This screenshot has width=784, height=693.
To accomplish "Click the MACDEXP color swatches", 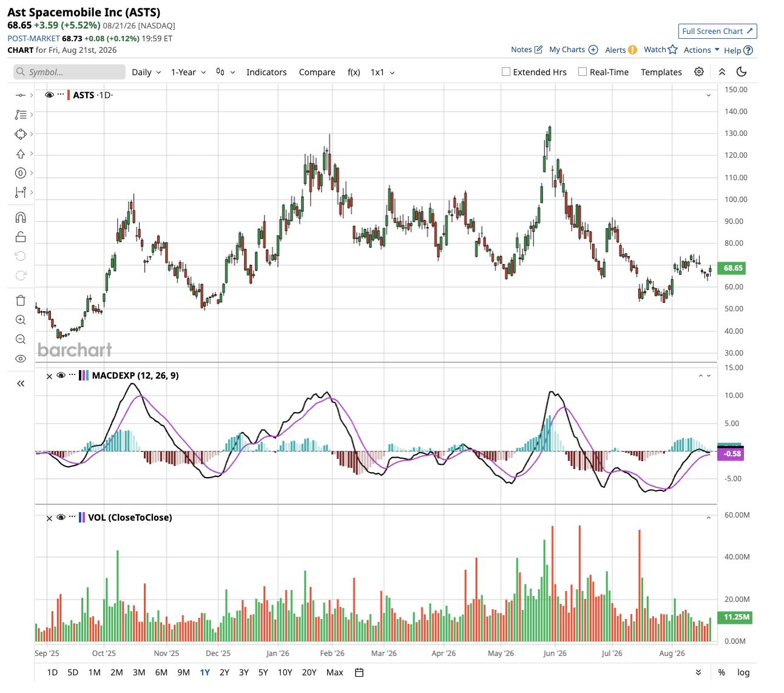I will pos(84,376).
